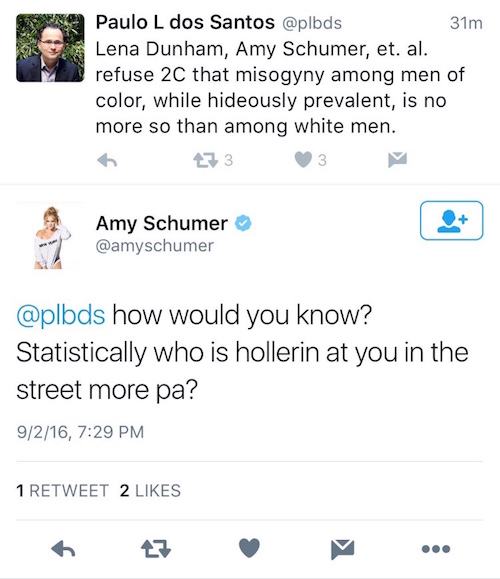The image size is (500, 579).
Task: View who retweeted via 1 RETWEET
Action: point(63,491)
